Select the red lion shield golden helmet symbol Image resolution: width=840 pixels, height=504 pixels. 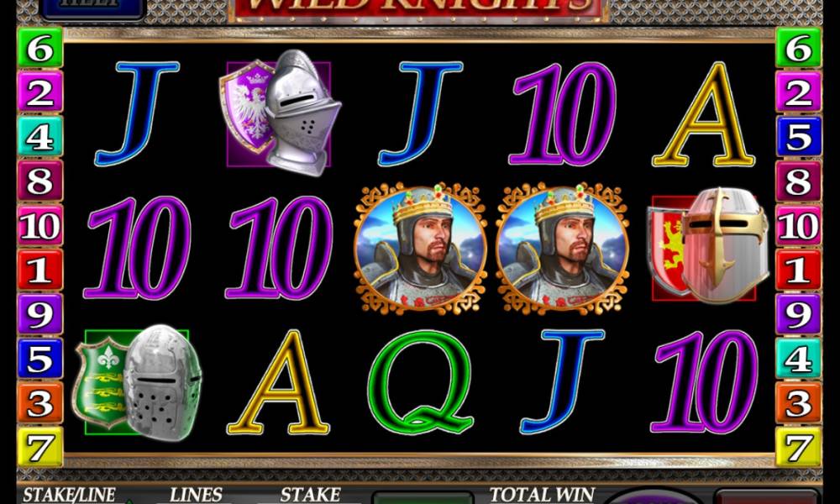[x=707, y=246]
